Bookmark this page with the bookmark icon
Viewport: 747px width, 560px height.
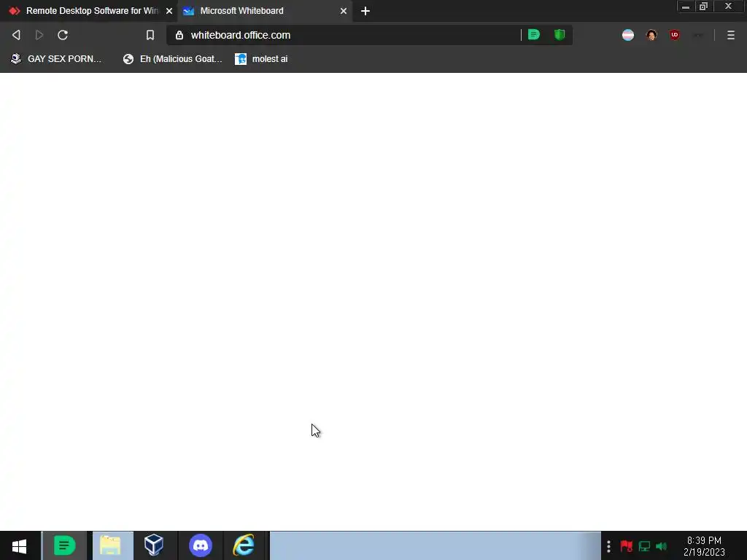pyautogui.click(x=150, y=35)
